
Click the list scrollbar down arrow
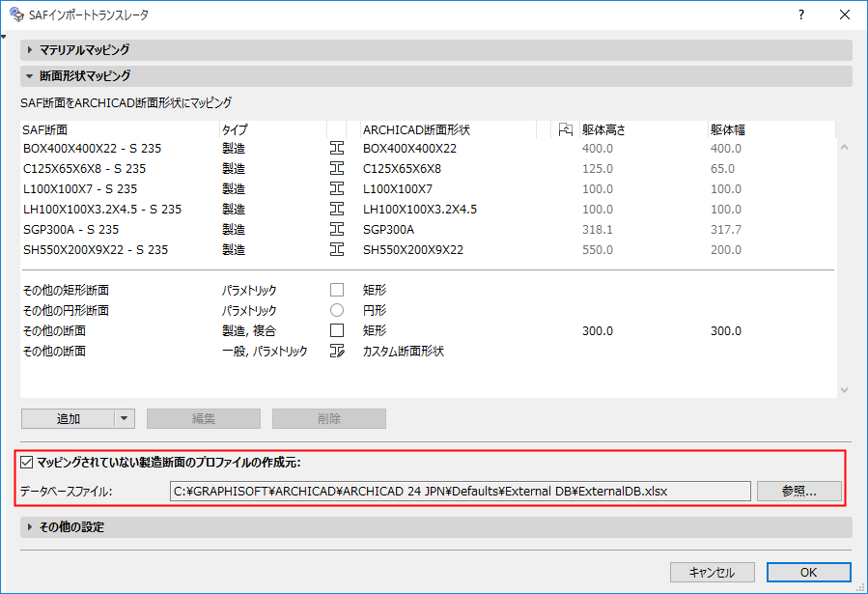[x=844, y=390]
